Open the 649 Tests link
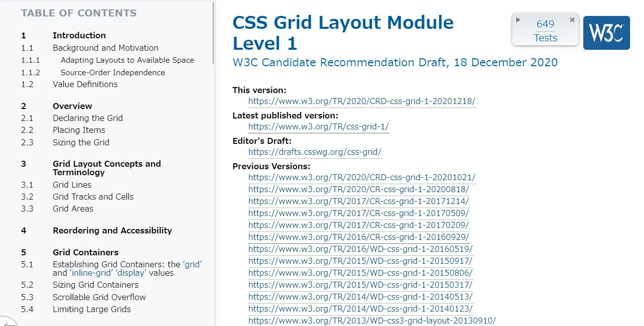This screenshot has height=326, width=644. (545, 31)
